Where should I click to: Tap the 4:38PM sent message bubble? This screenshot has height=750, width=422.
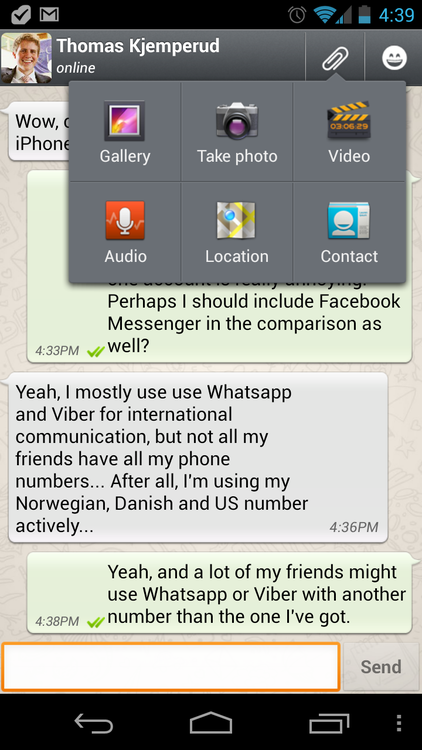(x=220, y=593)
